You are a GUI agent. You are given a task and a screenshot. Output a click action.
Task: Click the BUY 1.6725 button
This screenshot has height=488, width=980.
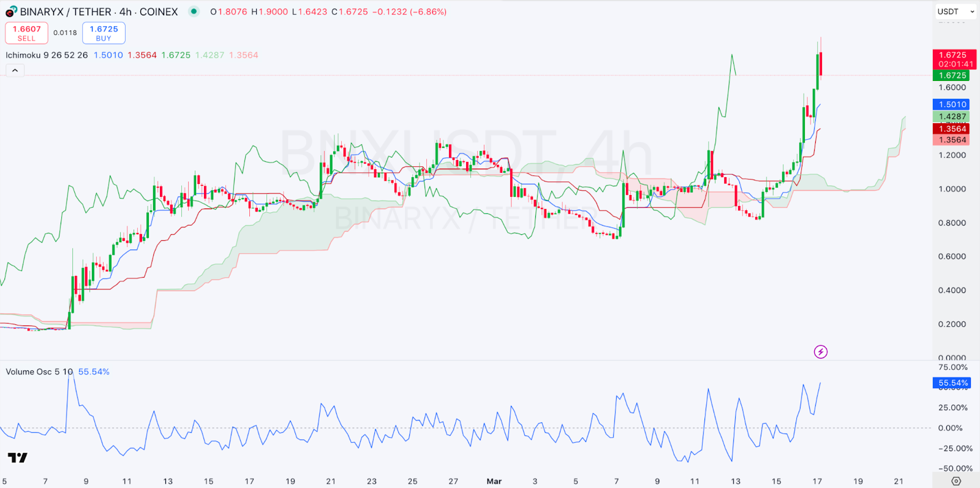104,33
